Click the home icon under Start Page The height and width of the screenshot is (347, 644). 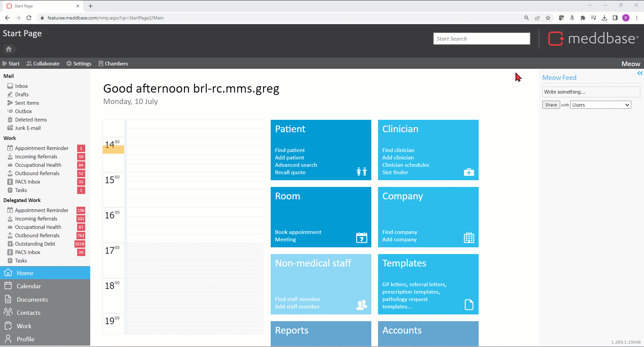(x=9, y=49)
